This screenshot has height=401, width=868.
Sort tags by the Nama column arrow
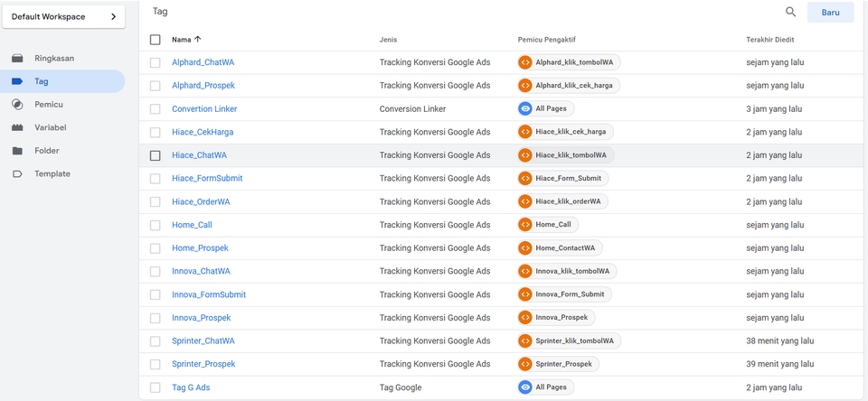(198, 40)
